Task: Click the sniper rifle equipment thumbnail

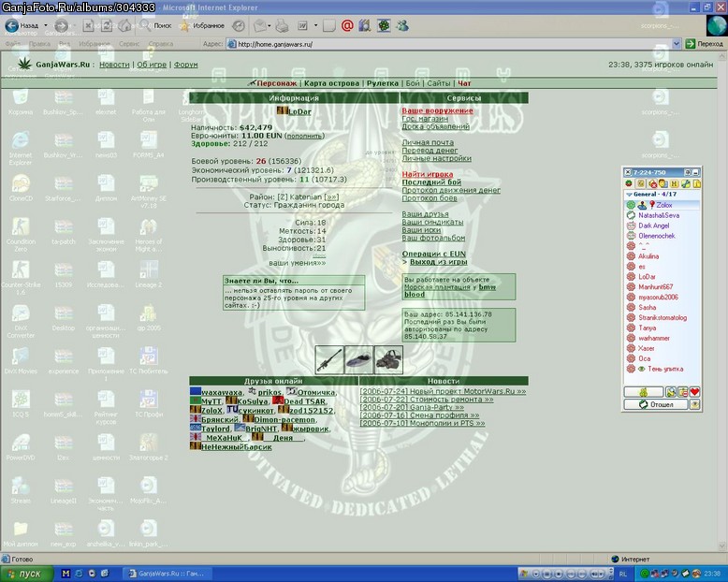Action: [329, 359]
